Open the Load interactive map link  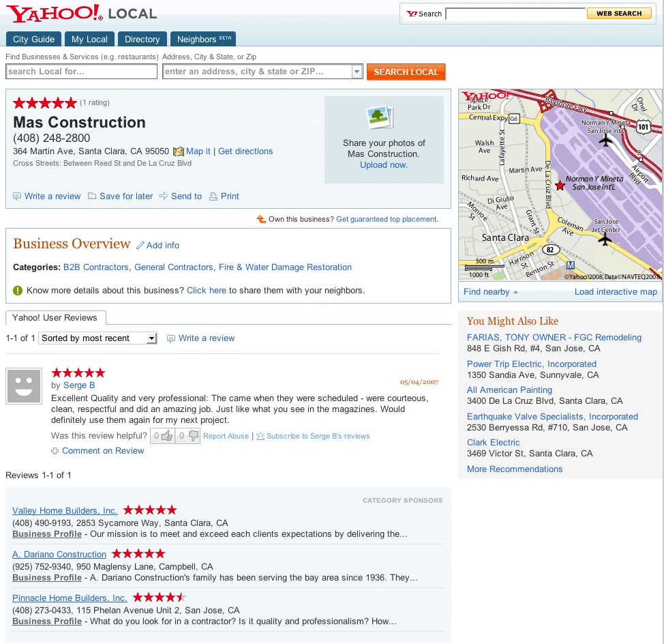coord(616,292)
